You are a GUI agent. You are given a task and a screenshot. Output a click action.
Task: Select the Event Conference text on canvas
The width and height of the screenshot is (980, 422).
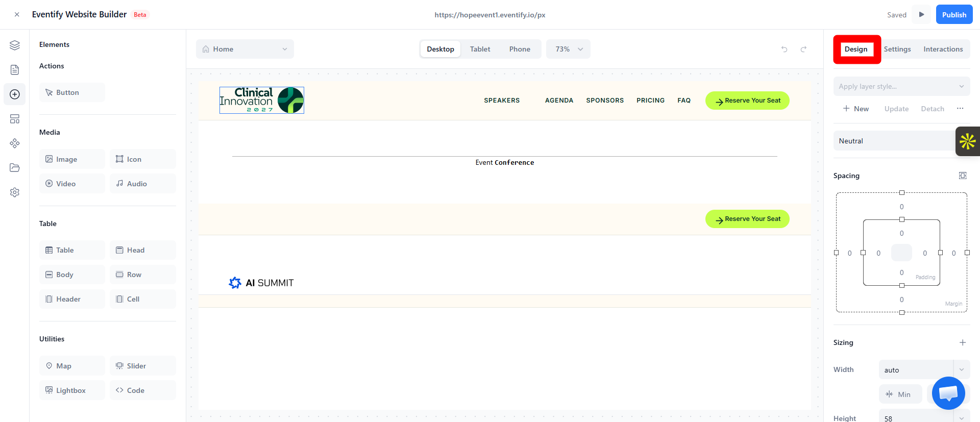[x=505, y=162]
